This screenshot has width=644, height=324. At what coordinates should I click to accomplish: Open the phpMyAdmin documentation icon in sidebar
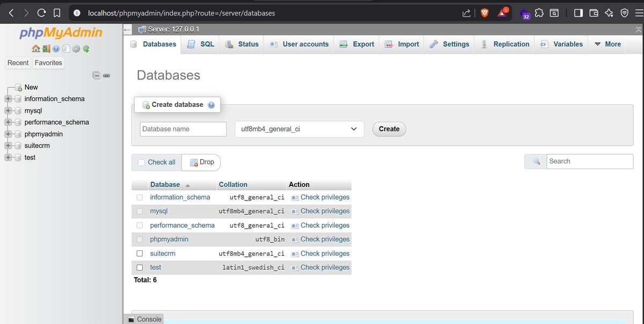click(56, 49)
